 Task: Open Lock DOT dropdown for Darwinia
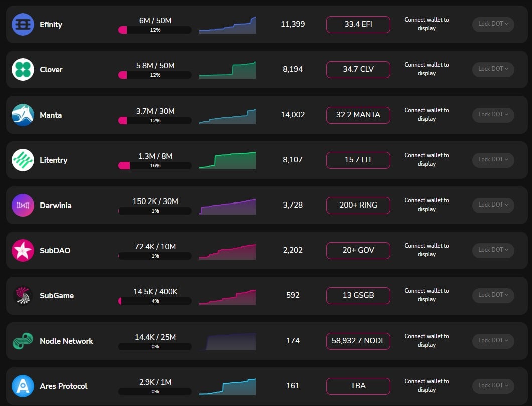click(x=493, y=205)
